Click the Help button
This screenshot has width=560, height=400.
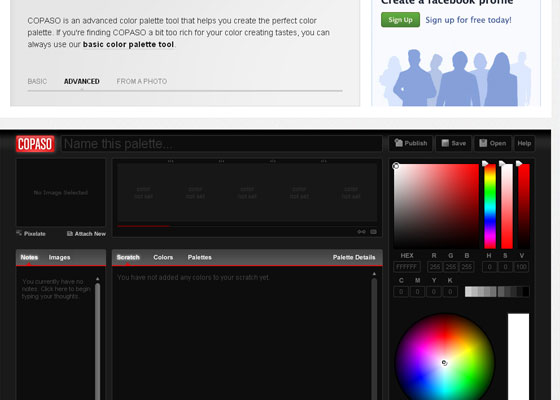tap(524, 143)
